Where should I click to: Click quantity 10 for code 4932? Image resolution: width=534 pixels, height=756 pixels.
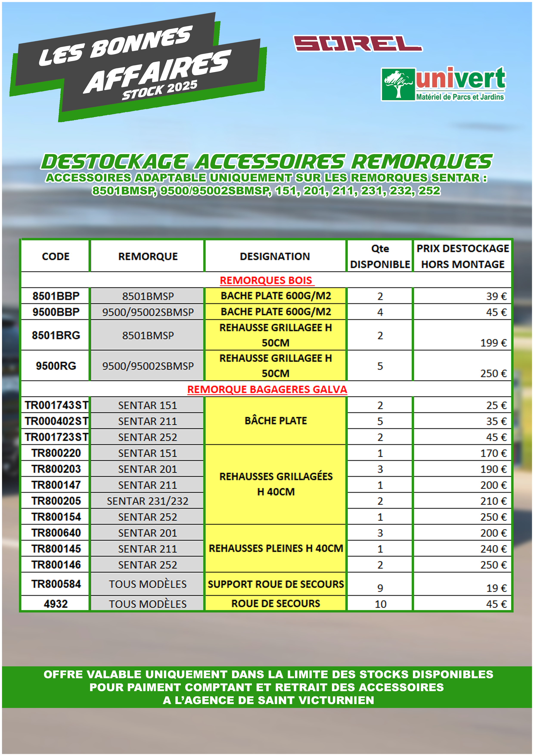tap(380, 604)
